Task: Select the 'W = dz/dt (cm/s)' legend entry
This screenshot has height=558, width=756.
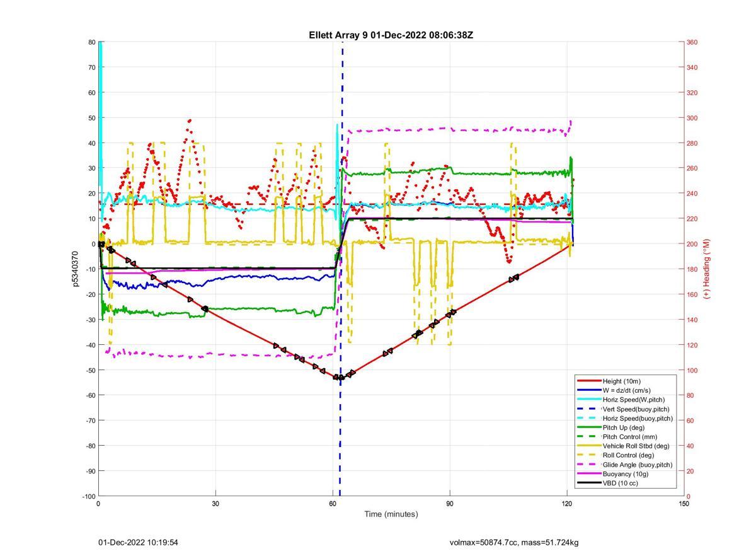Action: [626, 390]
